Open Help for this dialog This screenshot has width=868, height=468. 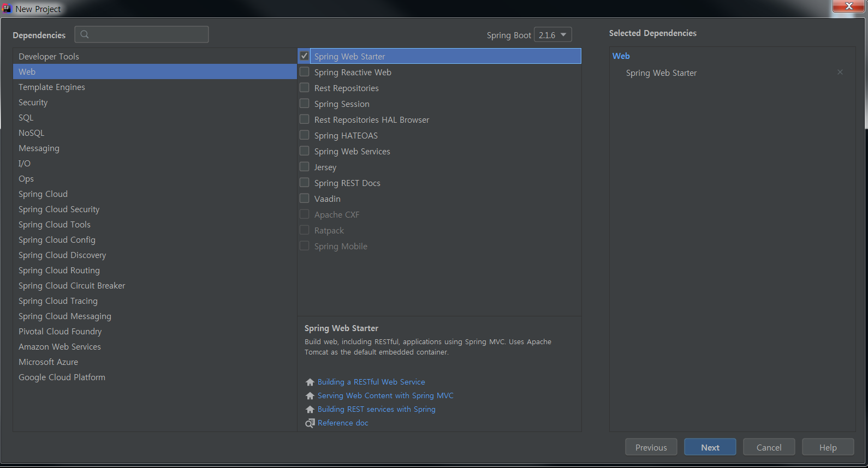(x=828, y=447)
